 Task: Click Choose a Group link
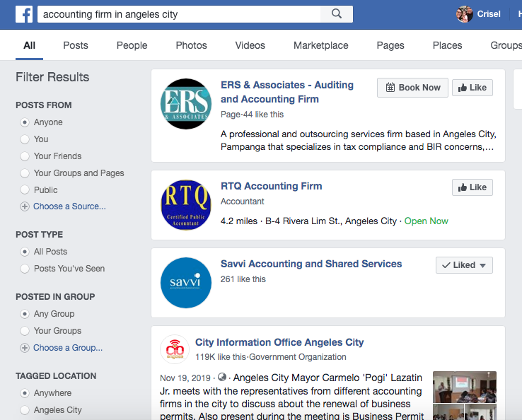coord(68,348)
